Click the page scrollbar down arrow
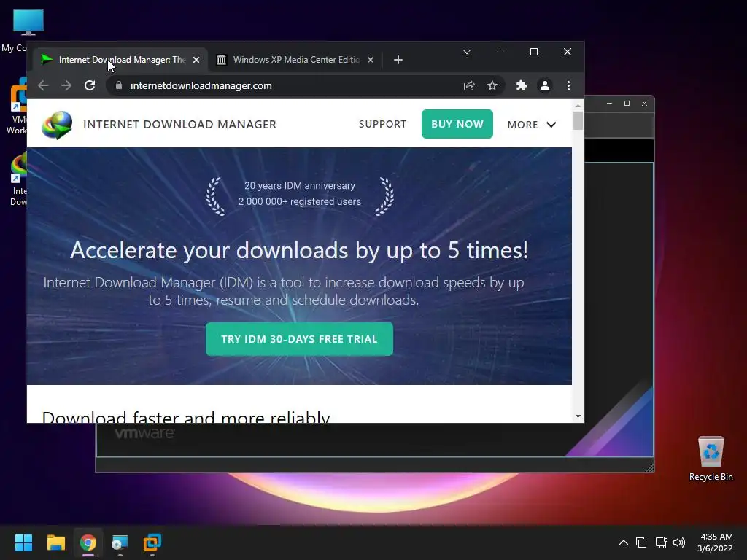 (x=578, y=416)
